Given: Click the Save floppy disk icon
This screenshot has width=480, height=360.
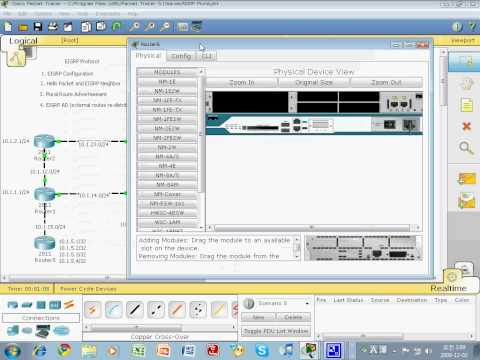Looking at the screenshot, I should pyautogui.click(x=38, y=27).
